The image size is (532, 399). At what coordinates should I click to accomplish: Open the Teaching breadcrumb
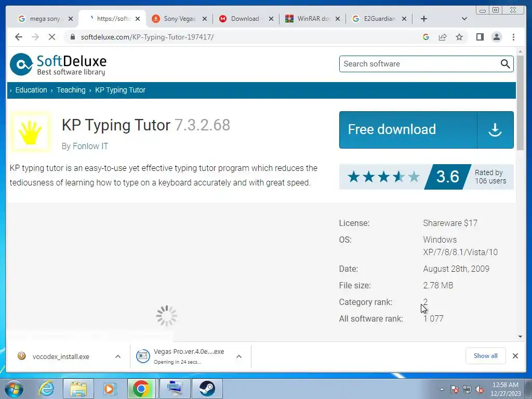pyautogui.click(x=71, y=90)
